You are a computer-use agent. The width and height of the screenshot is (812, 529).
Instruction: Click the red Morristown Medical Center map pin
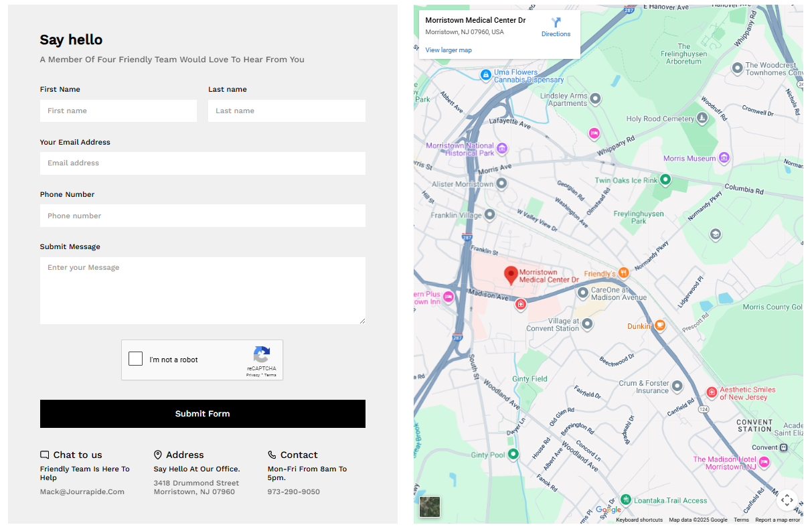click(511, 275)
